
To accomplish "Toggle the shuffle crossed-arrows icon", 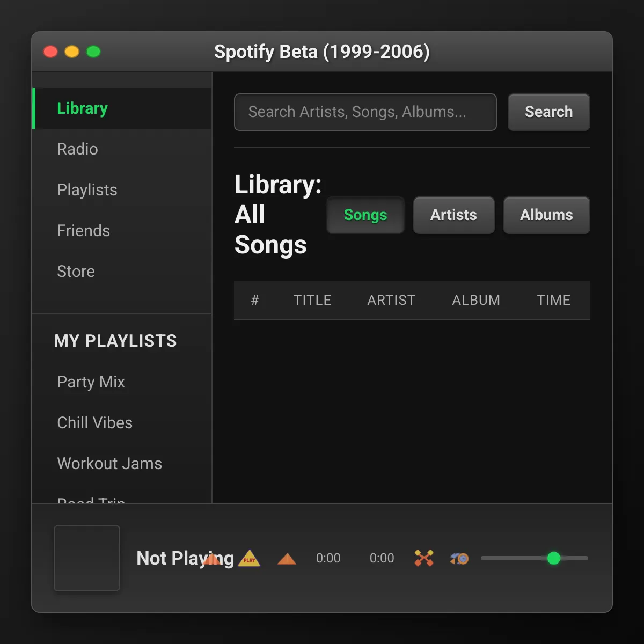I will [424, 558].
